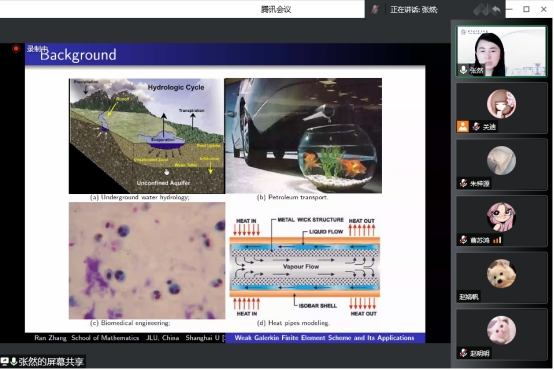Click 朱梓源's muted microphone icon
This screenshot has height=370, width=554.
pos(463,183)
